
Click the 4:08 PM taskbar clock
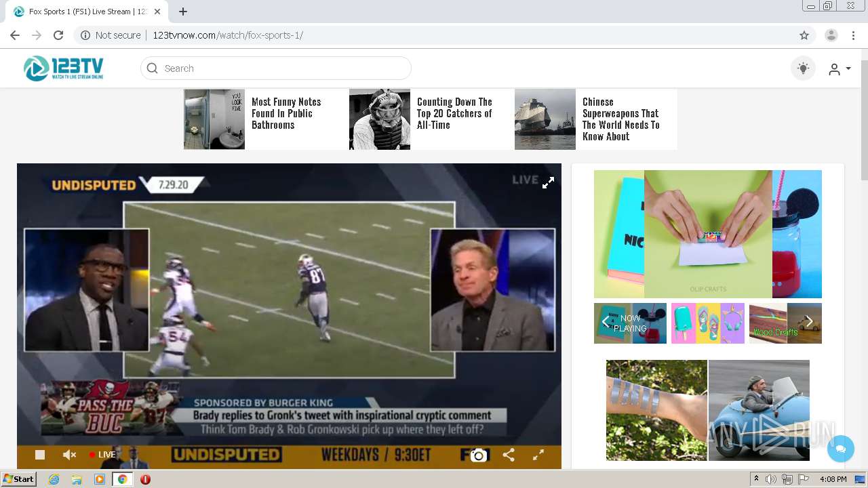833,479
